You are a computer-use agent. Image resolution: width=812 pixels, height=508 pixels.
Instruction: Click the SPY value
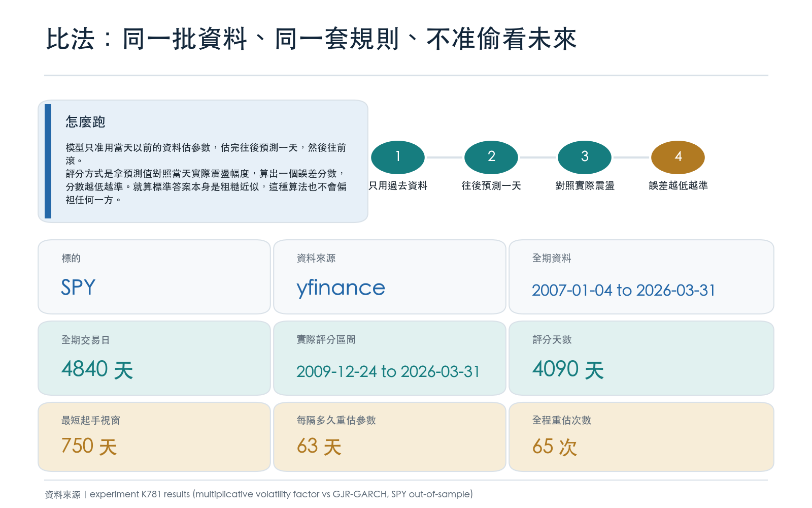click(78, 288)
